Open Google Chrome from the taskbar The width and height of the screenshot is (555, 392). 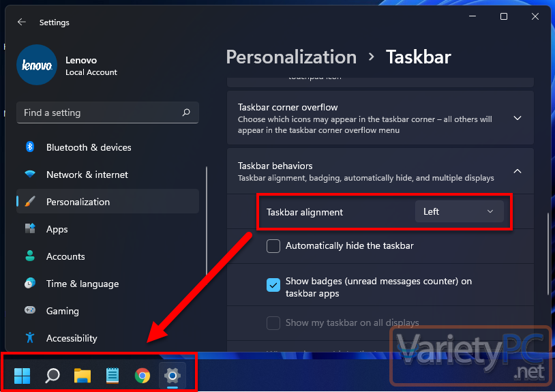[x=142, y=375]
